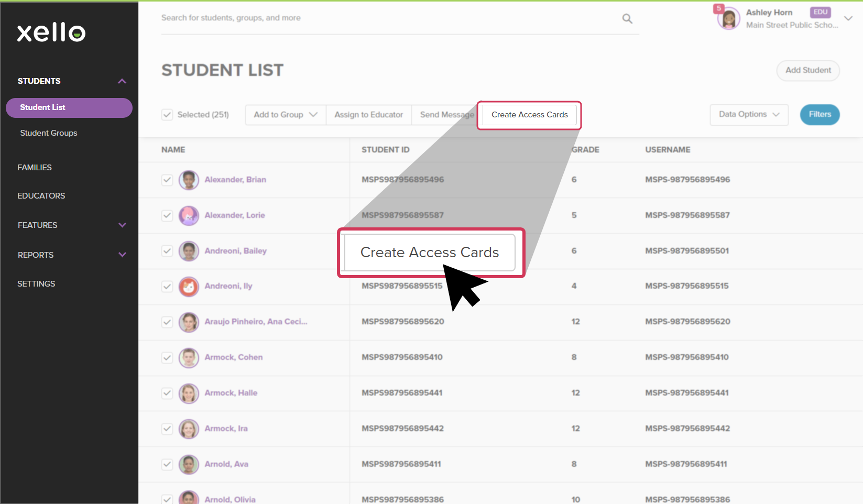Open the Reports menu item
Viewport: 863px width, 504px height.
[36, 255]
